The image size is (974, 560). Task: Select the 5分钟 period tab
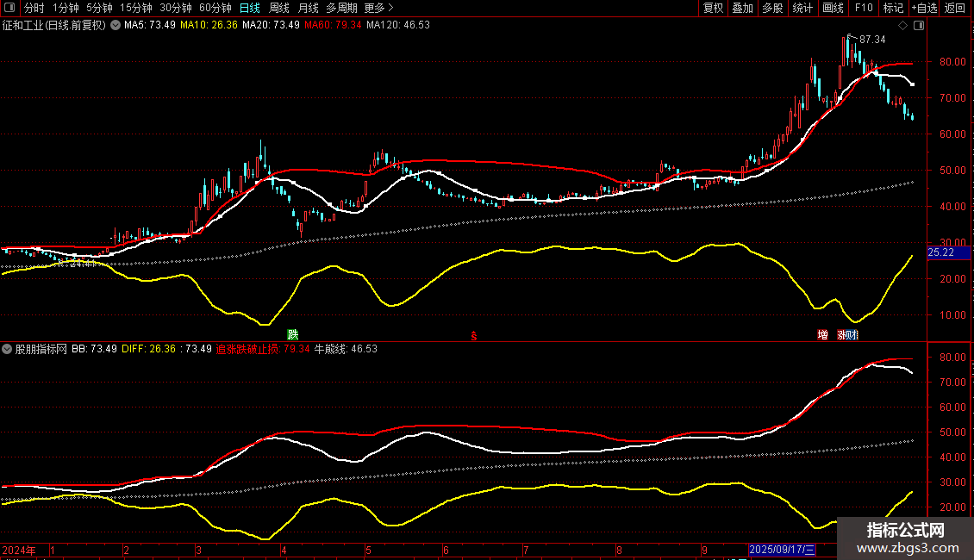pos(99,8)
